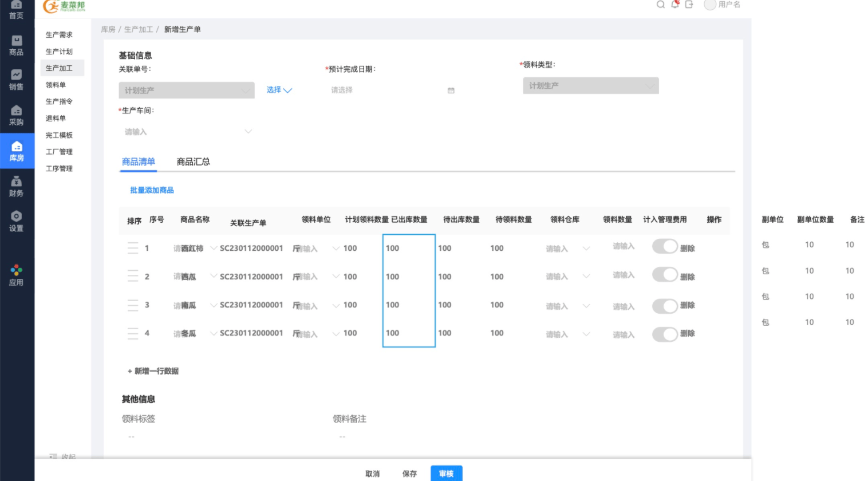Open the 应用 apps icon

click(x=17, y=275)
